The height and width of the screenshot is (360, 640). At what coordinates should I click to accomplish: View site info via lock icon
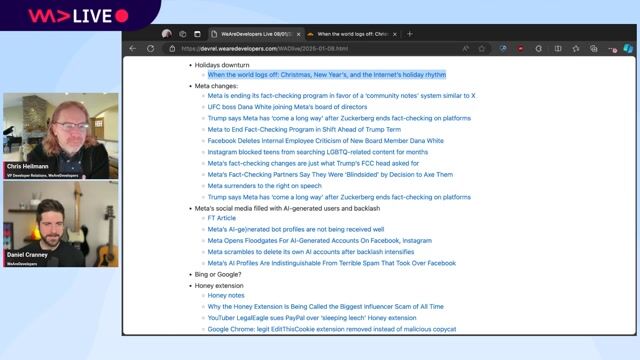pos(172,49)
